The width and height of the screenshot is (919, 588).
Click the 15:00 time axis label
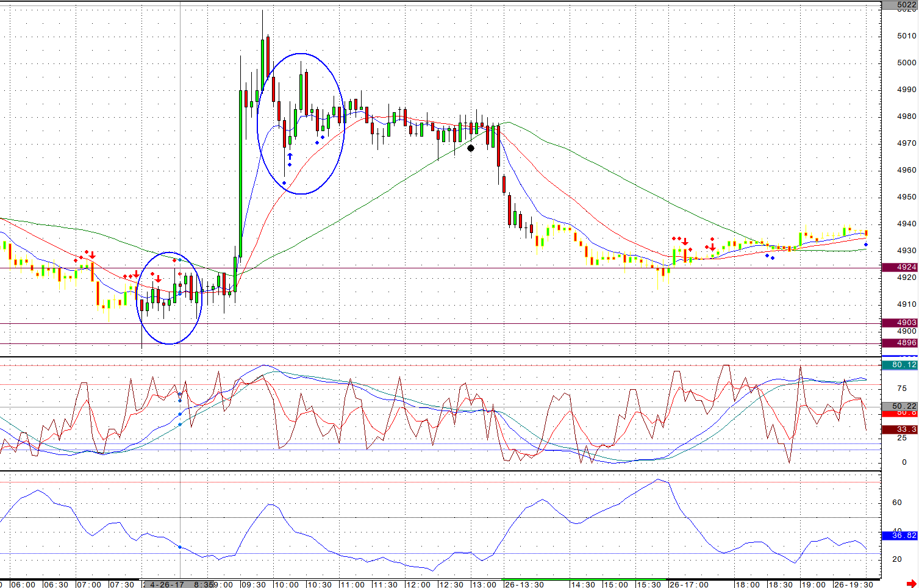pos(616,584)
